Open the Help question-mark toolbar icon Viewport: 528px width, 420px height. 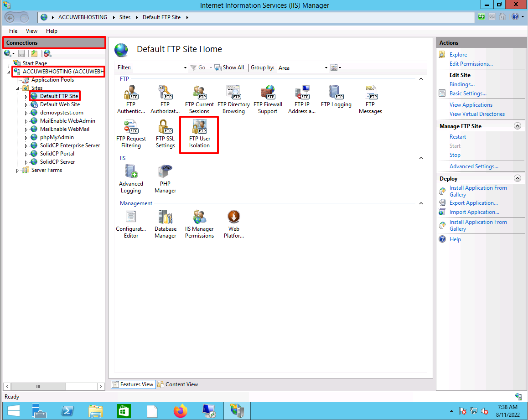[515, 17]
